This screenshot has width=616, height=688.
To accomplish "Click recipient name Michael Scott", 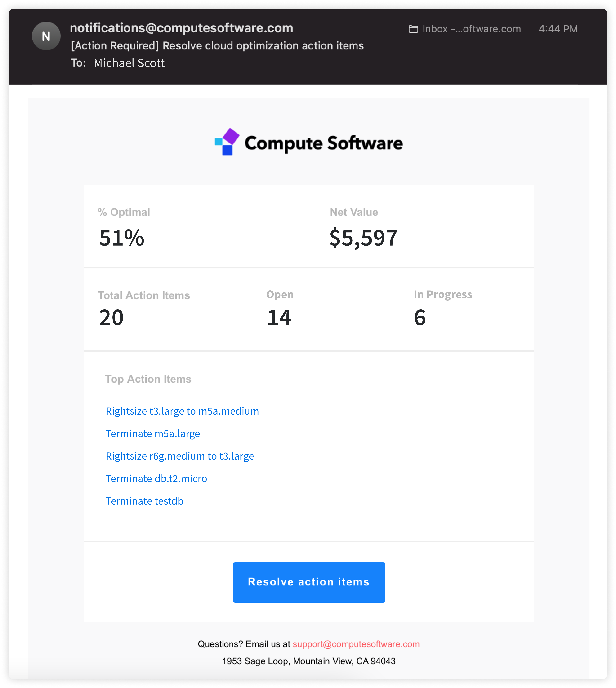I will click(x=129, y=63).
